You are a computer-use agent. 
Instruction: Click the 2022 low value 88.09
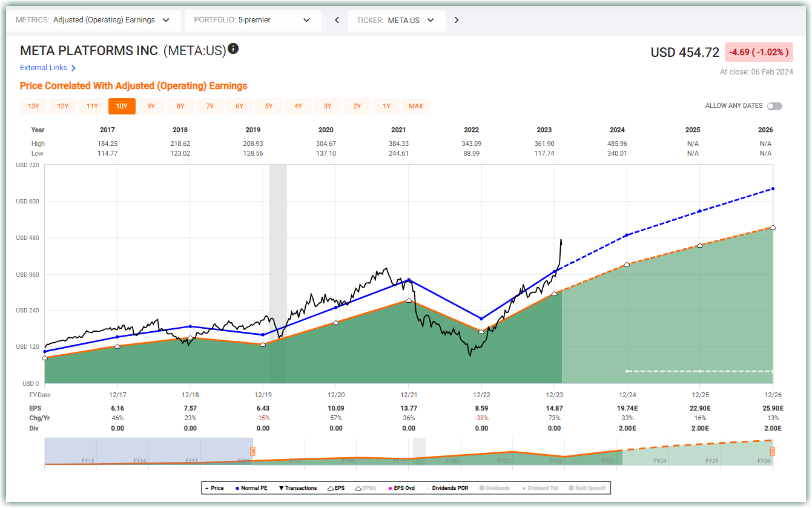tap(471, 153)
